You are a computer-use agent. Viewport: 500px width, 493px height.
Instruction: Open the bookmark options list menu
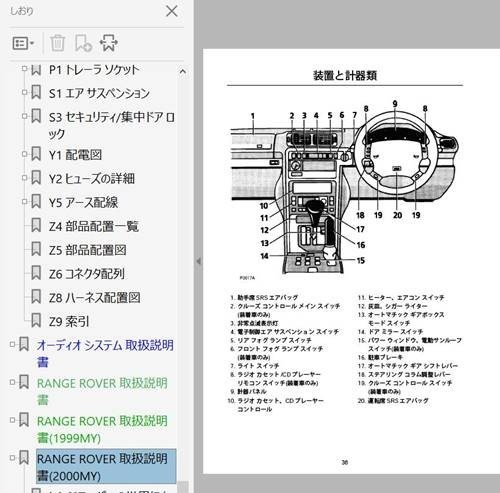pos(23,43)
